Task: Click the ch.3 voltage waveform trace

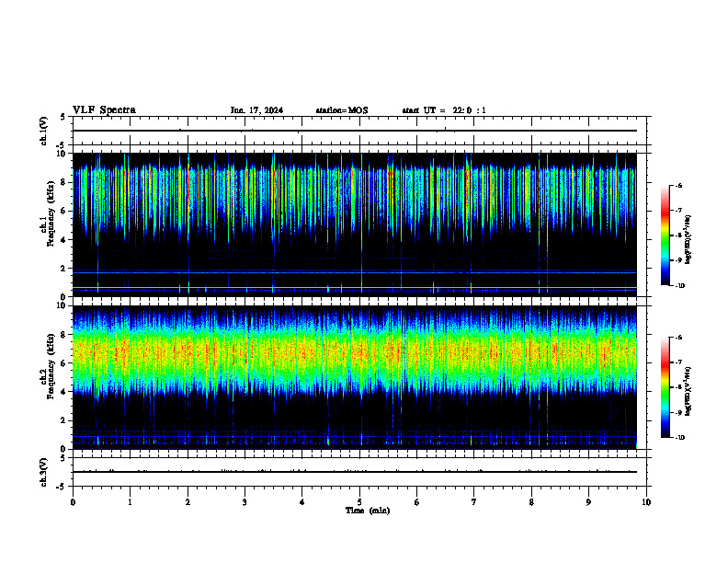Action: 355,472
